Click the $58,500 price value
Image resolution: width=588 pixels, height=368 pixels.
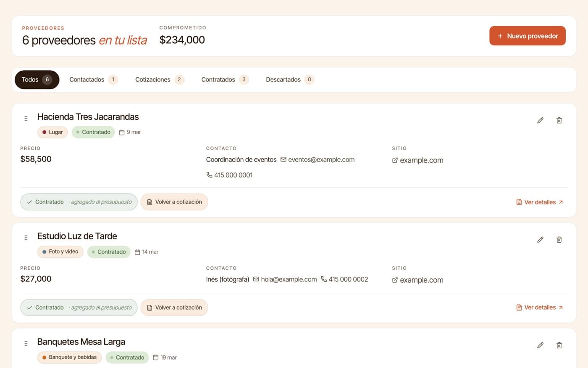[x=36, y=159]
